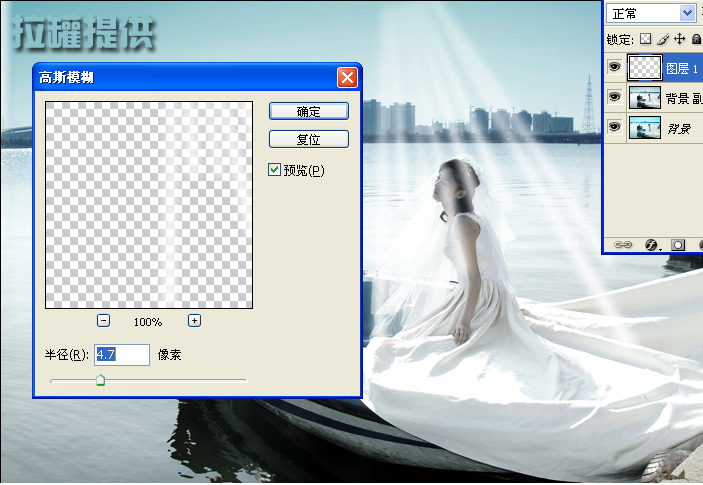Open the 正常 blend mode dropdown
This screenshot has height=485, width=703.
coord(651,13)
